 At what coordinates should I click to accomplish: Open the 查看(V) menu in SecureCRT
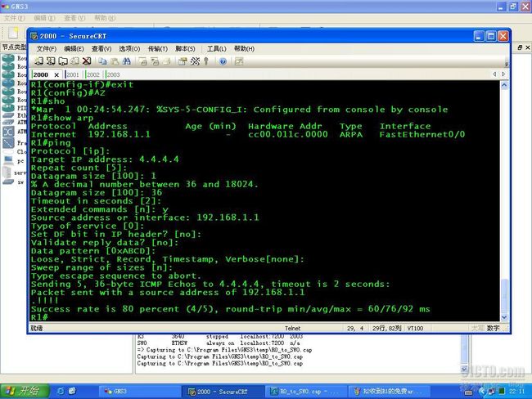coord(101,49)
